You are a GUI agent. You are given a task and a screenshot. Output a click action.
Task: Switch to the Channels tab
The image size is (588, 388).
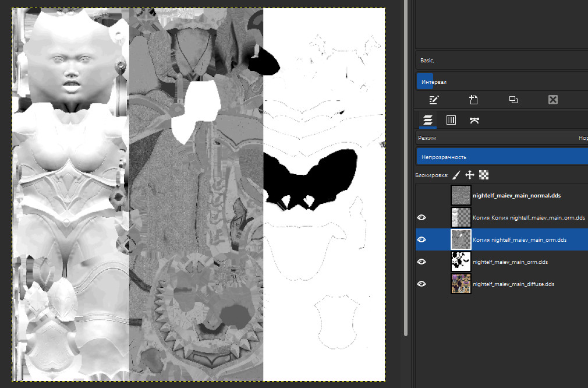[x=451, y=120]
